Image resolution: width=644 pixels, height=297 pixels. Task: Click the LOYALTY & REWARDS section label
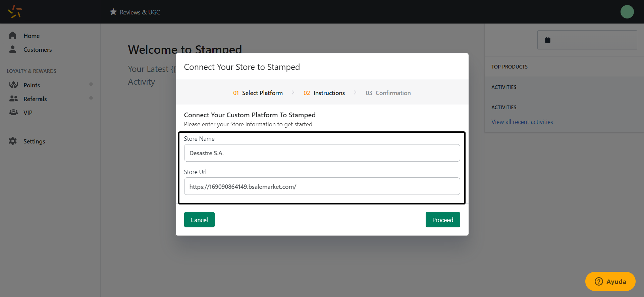pos(32,71)
